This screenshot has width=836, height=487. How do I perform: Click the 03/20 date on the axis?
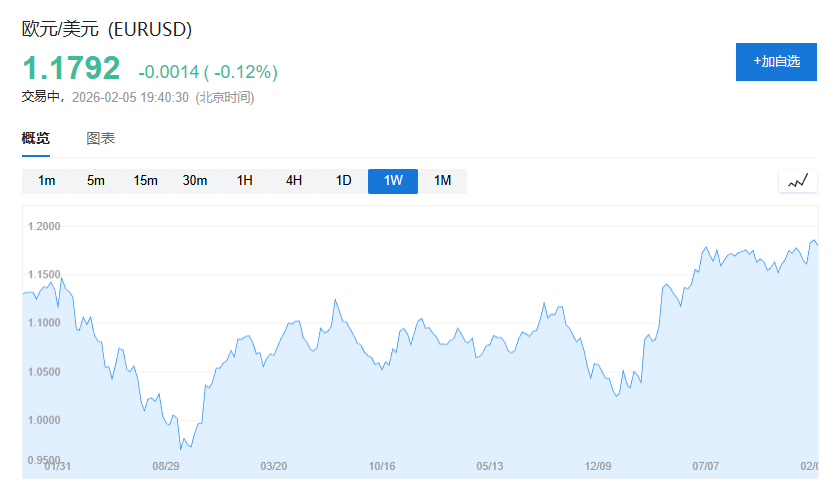(274, 466)
